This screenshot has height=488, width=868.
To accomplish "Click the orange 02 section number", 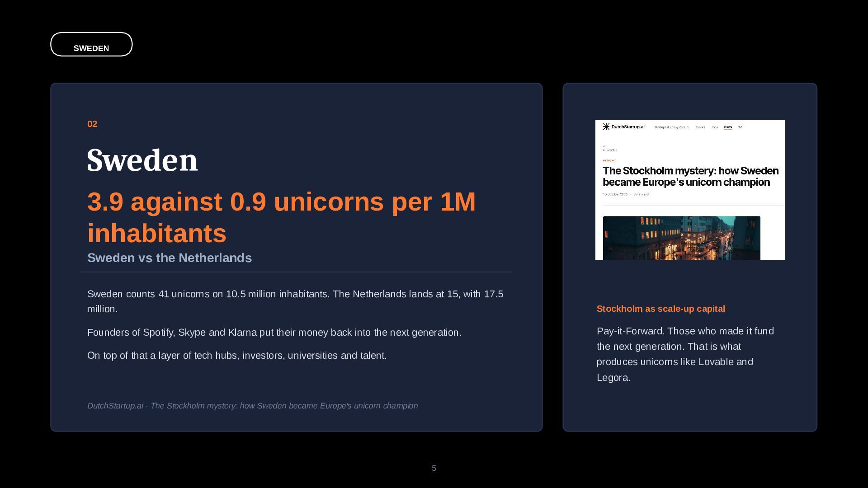I will (x=92, y=124).
